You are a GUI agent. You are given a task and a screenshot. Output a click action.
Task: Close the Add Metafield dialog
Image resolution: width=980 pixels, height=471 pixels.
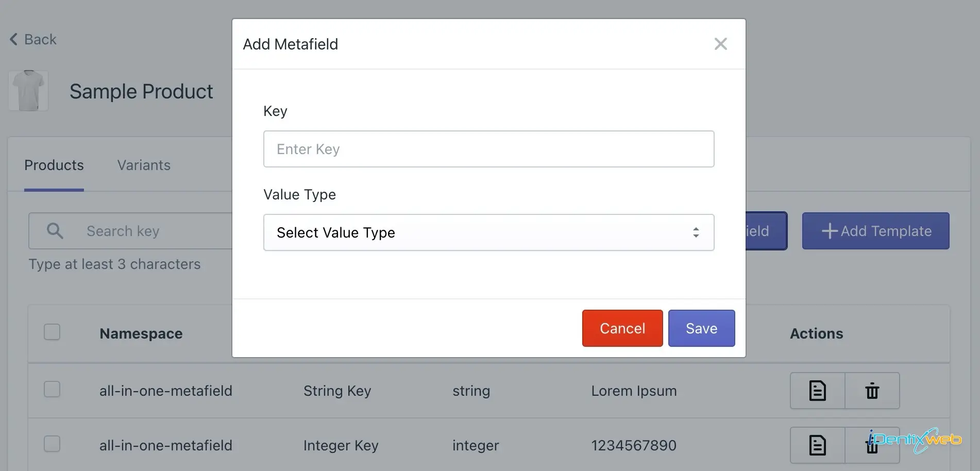coord(720,44)
